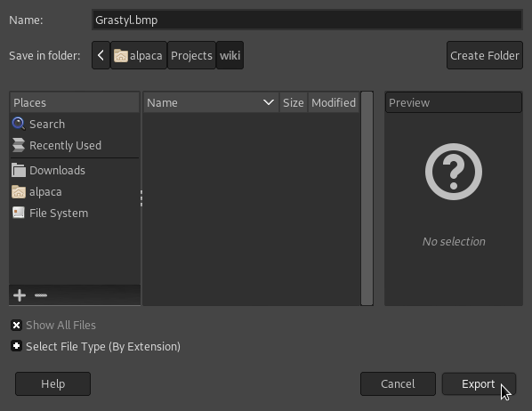
Task: Toggle the Show All Files checkbox
Action: (x=16, y=325)
